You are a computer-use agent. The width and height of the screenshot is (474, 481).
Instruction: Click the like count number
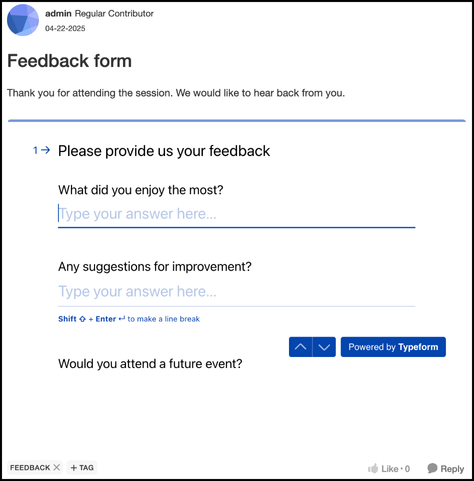pos(407,469)
